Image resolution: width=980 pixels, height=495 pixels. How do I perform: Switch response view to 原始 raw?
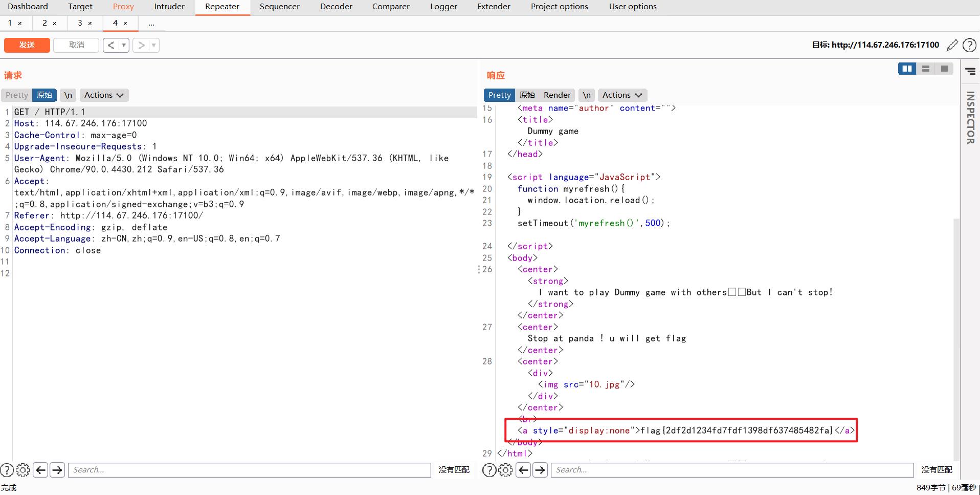tap(527, 95)
